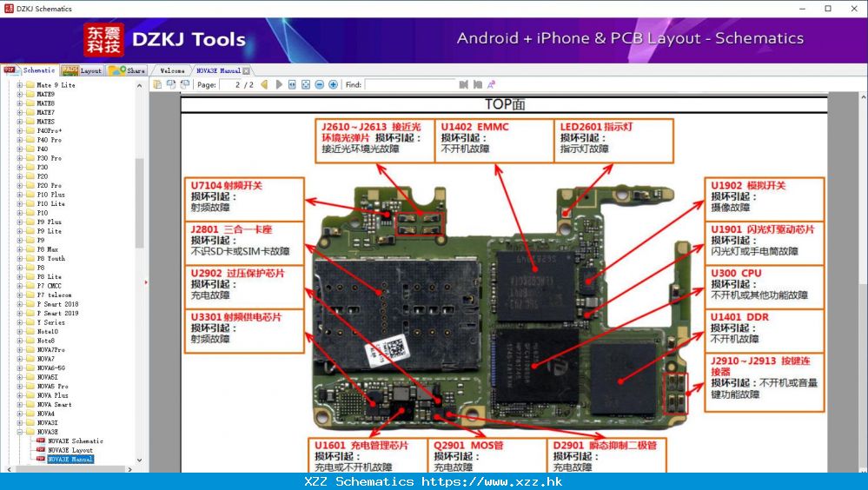Click the P10 Plus folder icon
This screenshot has width=868, height=490.
click(x=30, y=195)
